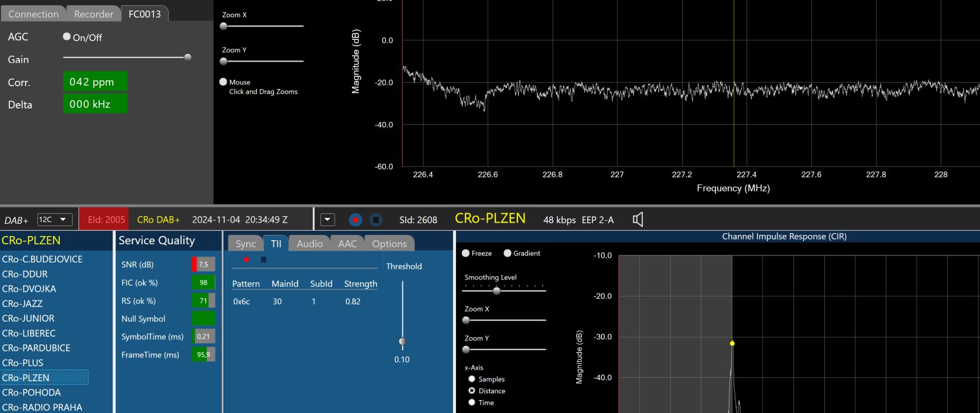The image size is (980, 413).
Task: Select Time for the x-Axis
Action: 472,402
